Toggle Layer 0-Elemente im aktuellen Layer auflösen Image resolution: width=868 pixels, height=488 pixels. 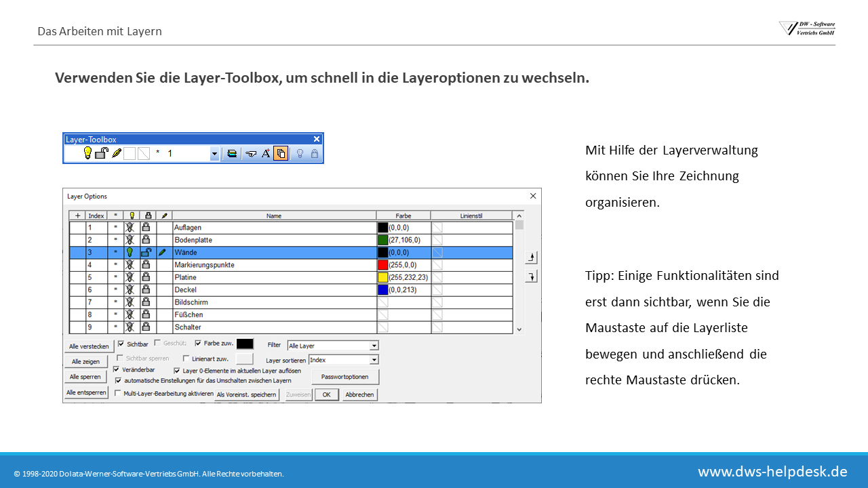point(177,371)
